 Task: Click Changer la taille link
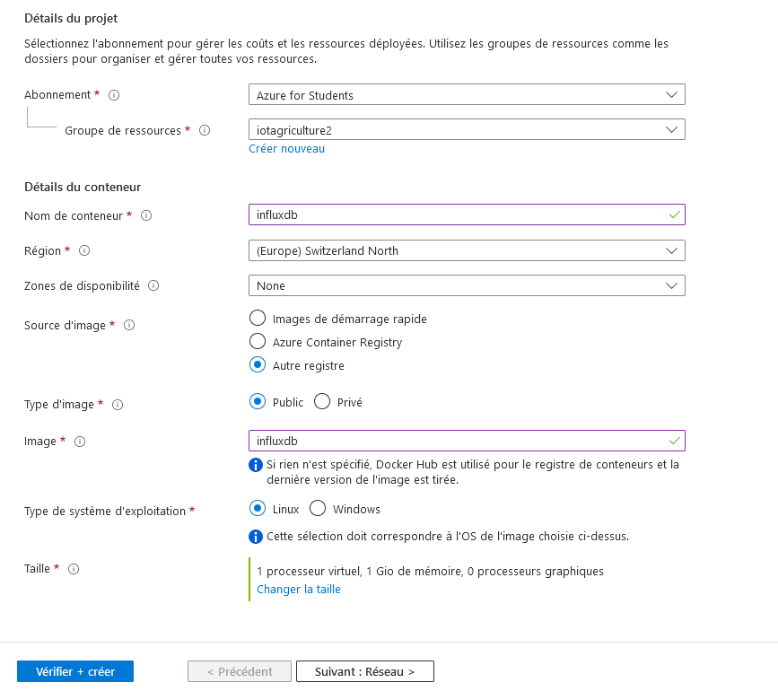[x=299, y=590]
